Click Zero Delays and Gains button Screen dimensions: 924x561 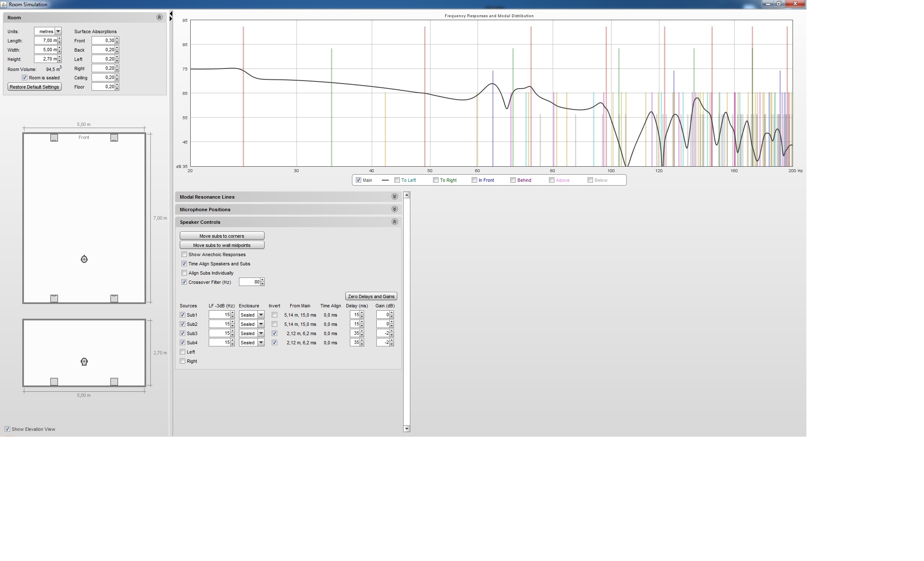[x=371, y=296]
